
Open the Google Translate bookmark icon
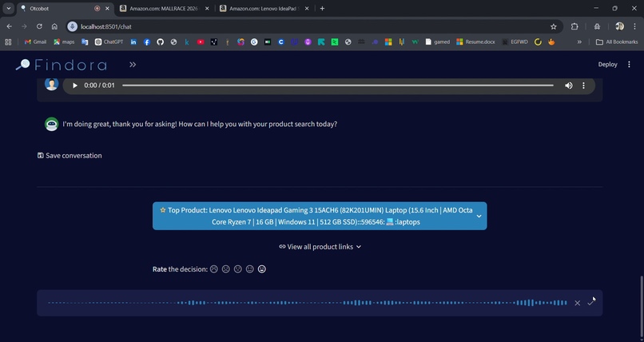(x=85, y=42)
